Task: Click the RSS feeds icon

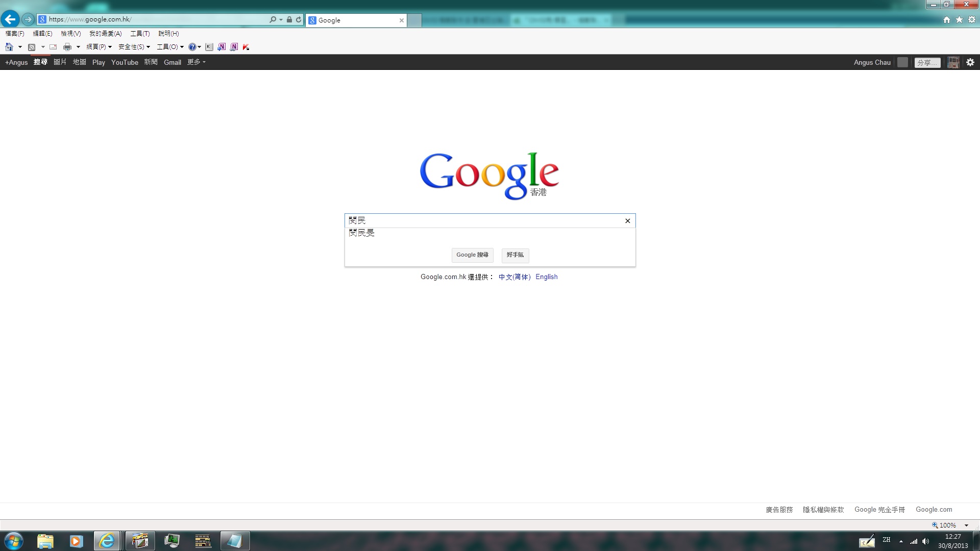Action: 32,47
